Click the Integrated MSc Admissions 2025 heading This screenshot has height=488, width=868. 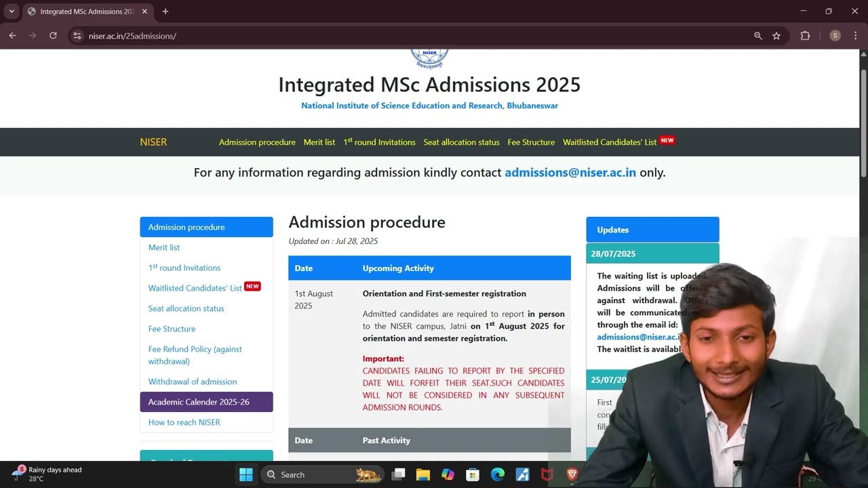tap(429, 85)
